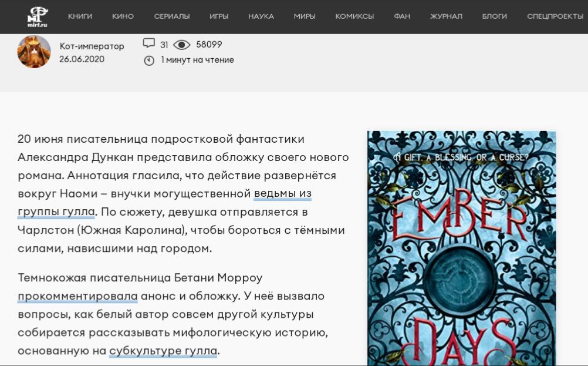The width and height of the screenshot is (588, 366).
Task: Go to the СЕРИАЛЫ section
Action: [x=172, y=16]
